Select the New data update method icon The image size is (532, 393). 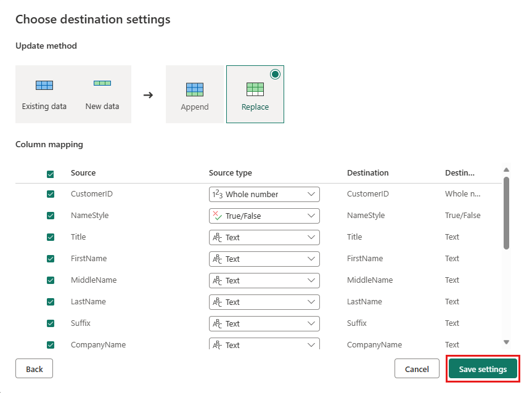[x=102, y=84]
